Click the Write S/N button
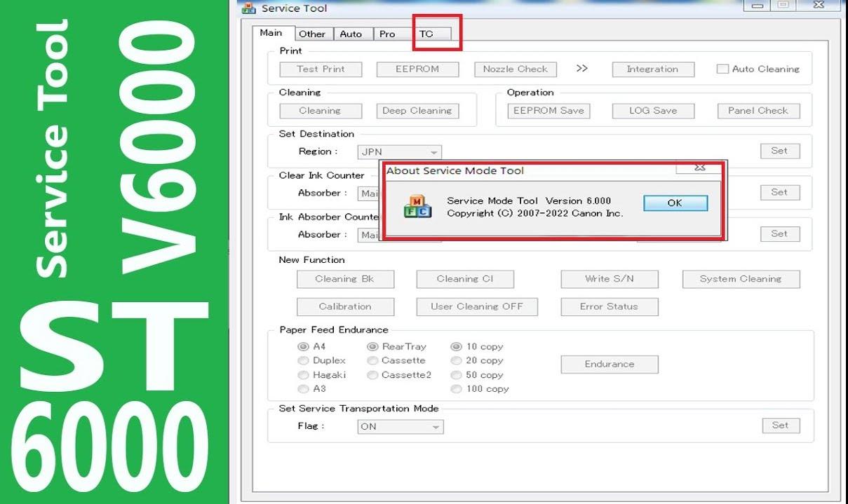 pyautogui.click(x=608, y=278)
